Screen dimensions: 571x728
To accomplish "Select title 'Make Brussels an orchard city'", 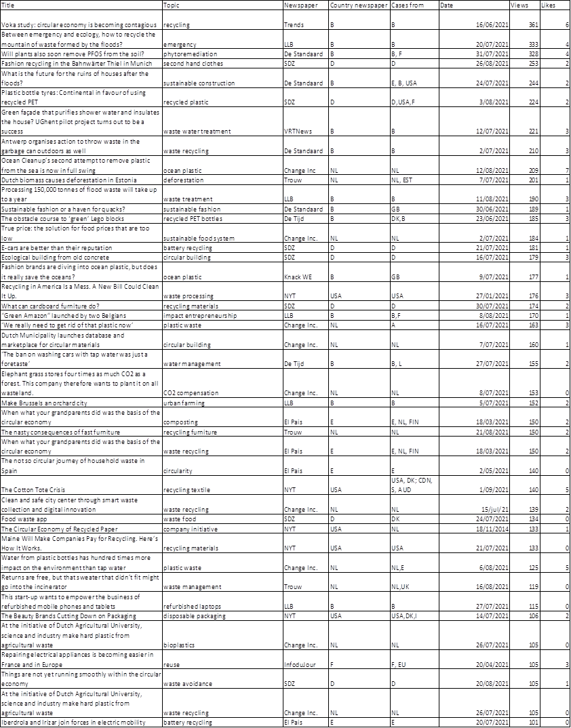I will pyautogui.click(x=81, y=403).
